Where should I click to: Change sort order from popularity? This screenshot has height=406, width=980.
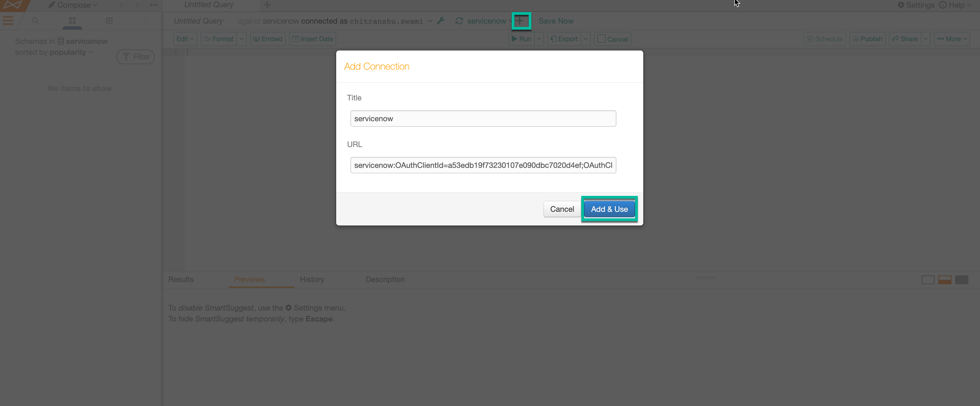[71, 52]
